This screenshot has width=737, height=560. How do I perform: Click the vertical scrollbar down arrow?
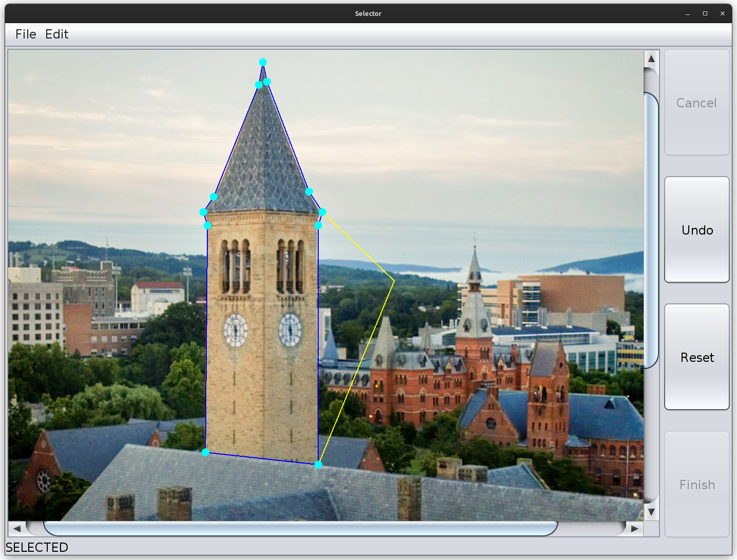[x=651, y=512]
